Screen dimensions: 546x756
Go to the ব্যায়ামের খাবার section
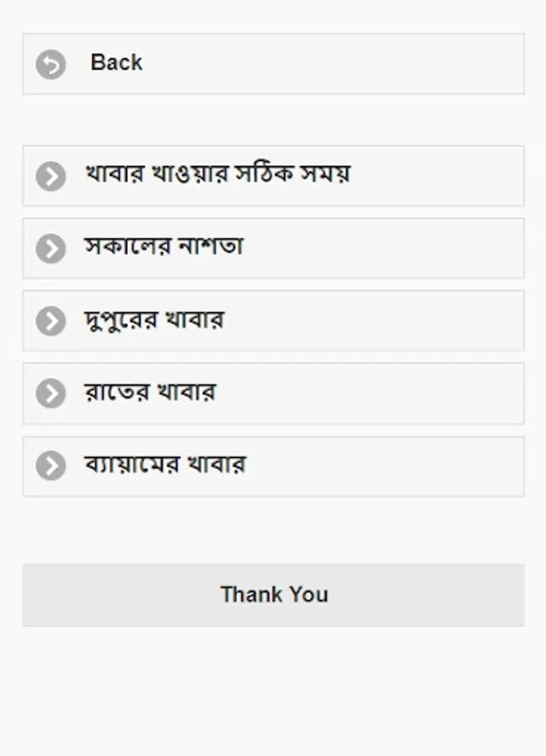(x=165, y=465)
